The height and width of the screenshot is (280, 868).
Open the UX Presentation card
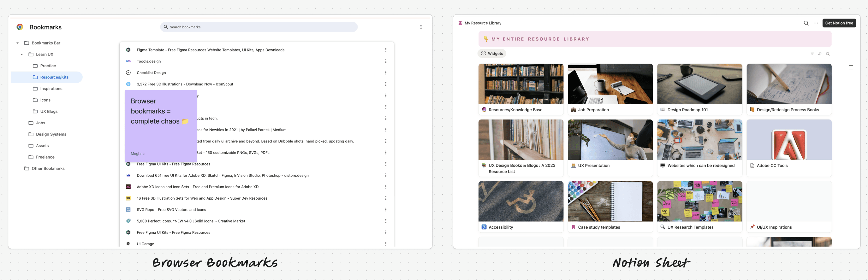point(610,148)
